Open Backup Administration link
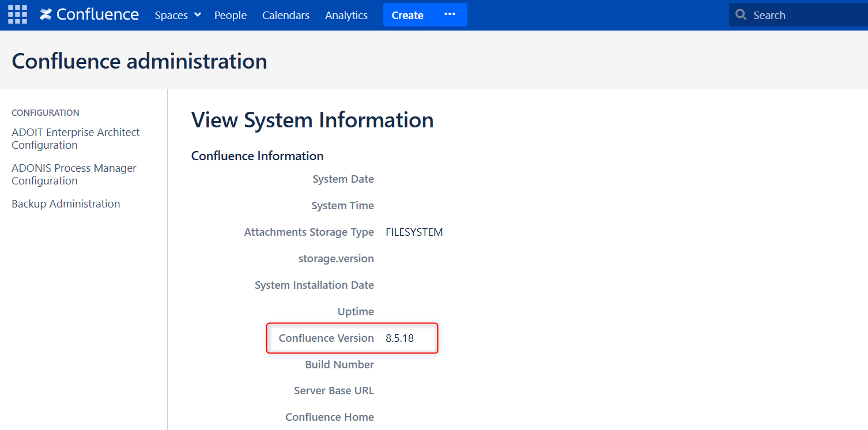This screenshot has width=868, height=430. [x=66, y=203]
